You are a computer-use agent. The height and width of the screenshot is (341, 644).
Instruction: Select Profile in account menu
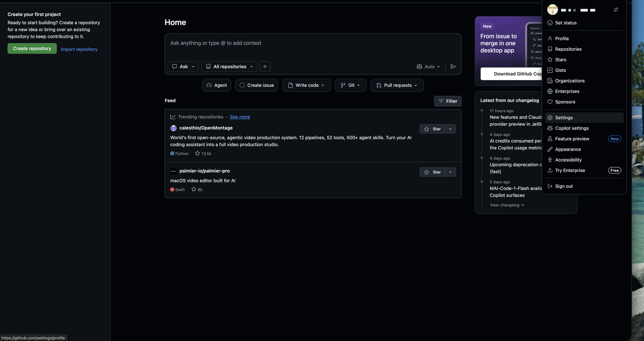(584, 39)
